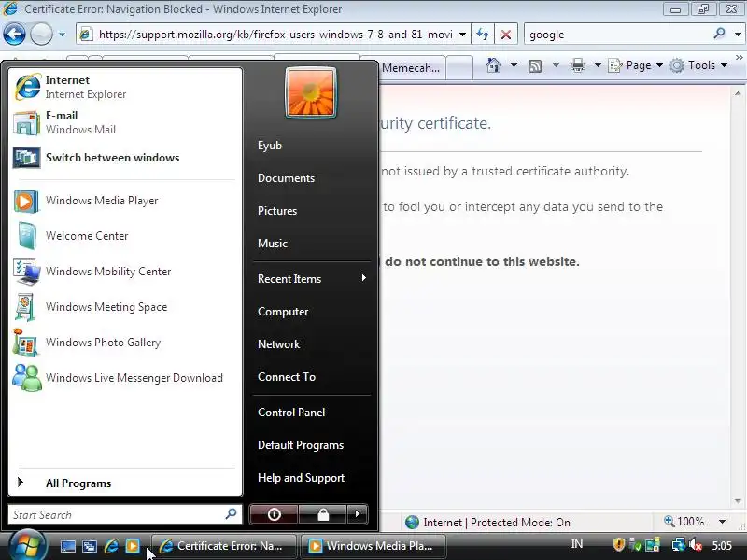The height and width of the screenshot is (560, 747).
Task: Click muted volume tray icon
Action: tap(696, 545)
